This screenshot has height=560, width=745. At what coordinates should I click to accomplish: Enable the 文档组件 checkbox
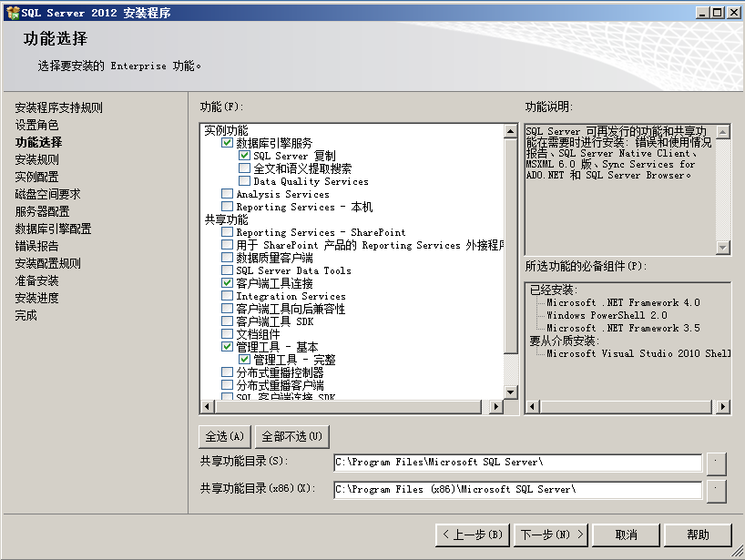pos(227,334)
